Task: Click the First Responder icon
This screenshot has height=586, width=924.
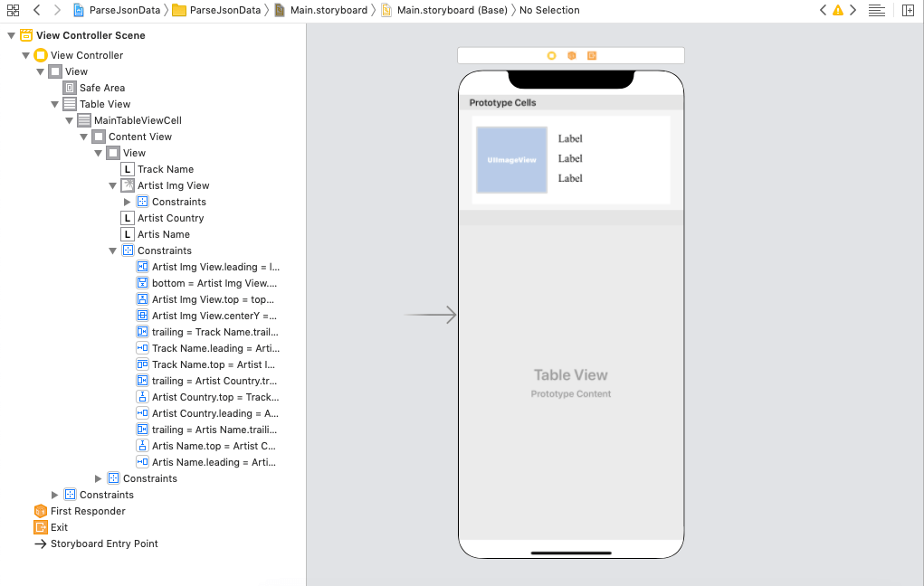Action: pyautogui.click(x=40, y=511)
